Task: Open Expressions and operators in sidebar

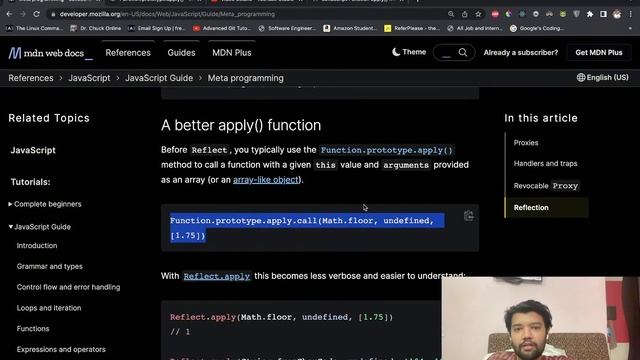Action: pyautogui.click(x=61, y=349)
